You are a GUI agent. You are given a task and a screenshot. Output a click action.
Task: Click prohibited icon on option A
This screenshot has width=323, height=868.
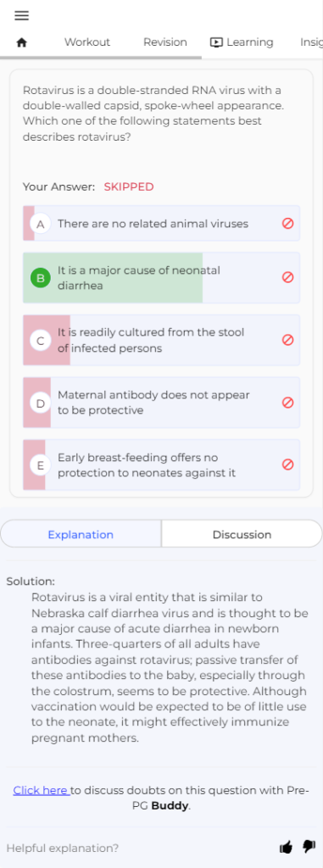coord(287,224)
